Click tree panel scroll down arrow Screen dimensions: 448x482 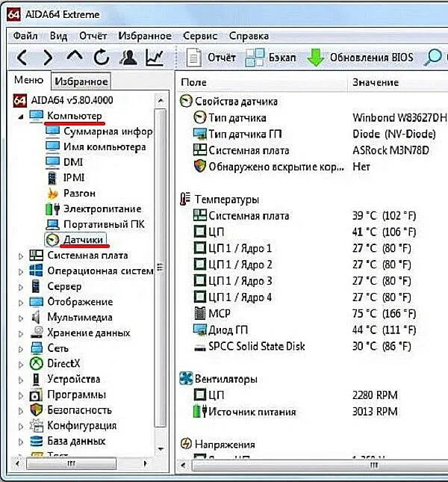tap(161, 449)
